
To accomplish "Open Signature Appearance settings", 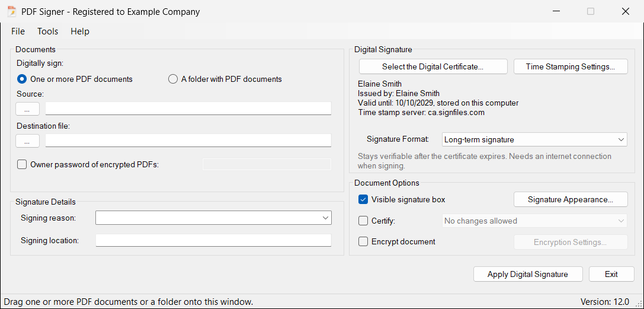I will click(571, 199).
